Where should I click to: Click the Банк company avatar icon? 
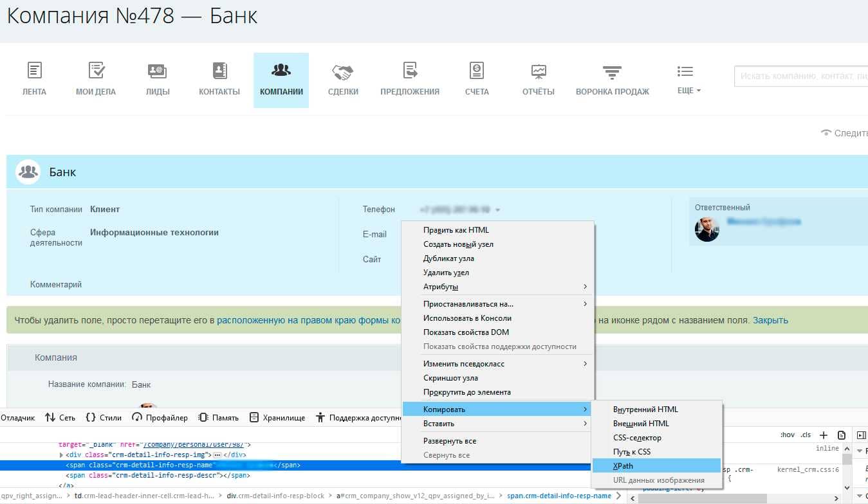pyautogui.click(x=28, y=172)
